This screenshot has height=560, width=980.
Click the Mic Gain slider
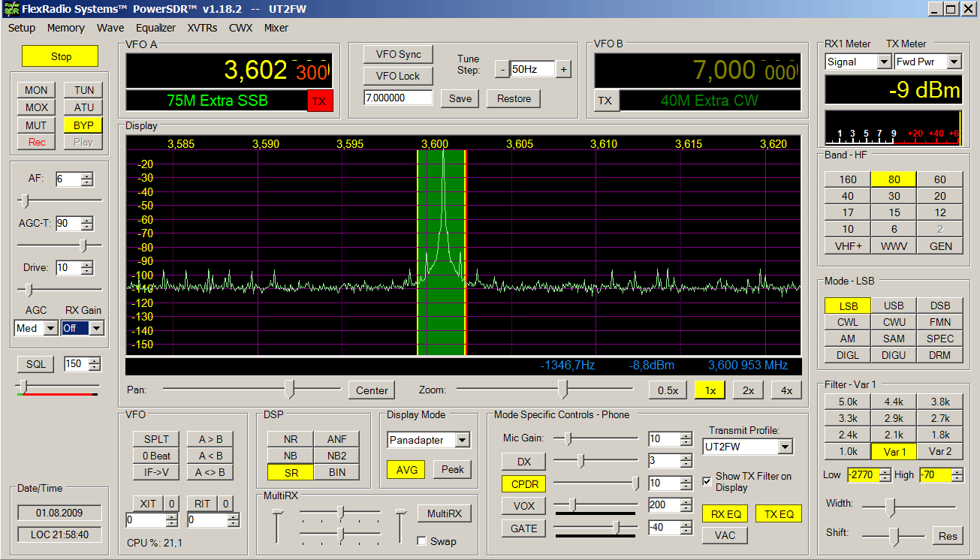pyautogui.click(x=568, y=438)
